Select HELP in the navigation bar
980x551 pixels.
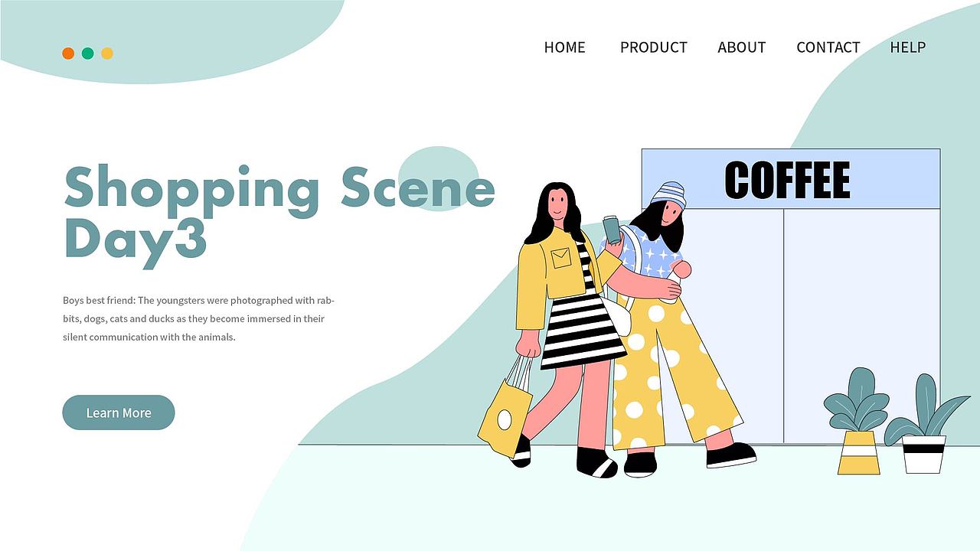click(908, 47)
